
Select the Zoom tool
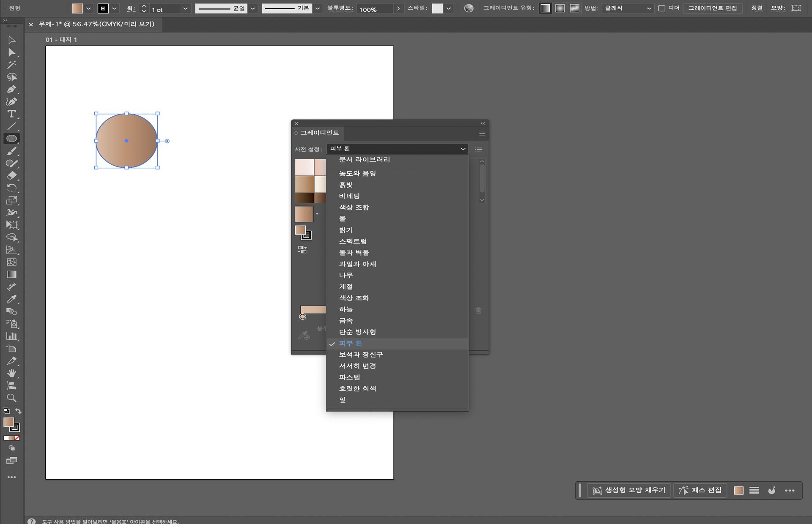(x=12, y=398)
